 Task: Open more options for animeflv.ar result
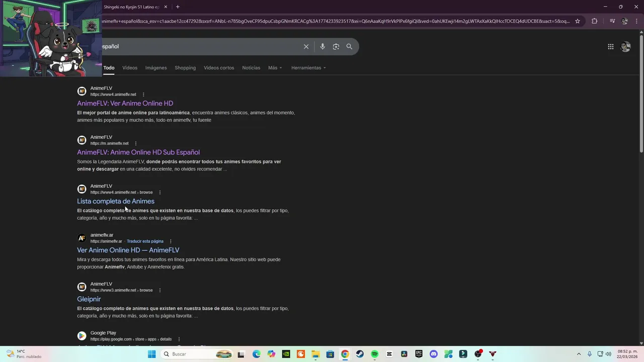click(171, 241)
